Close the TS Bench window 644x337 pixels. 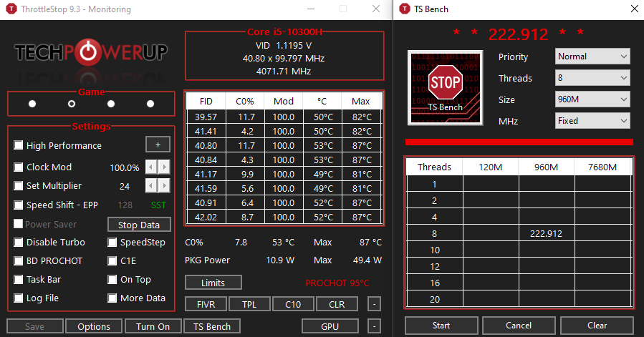click(634, 9)
